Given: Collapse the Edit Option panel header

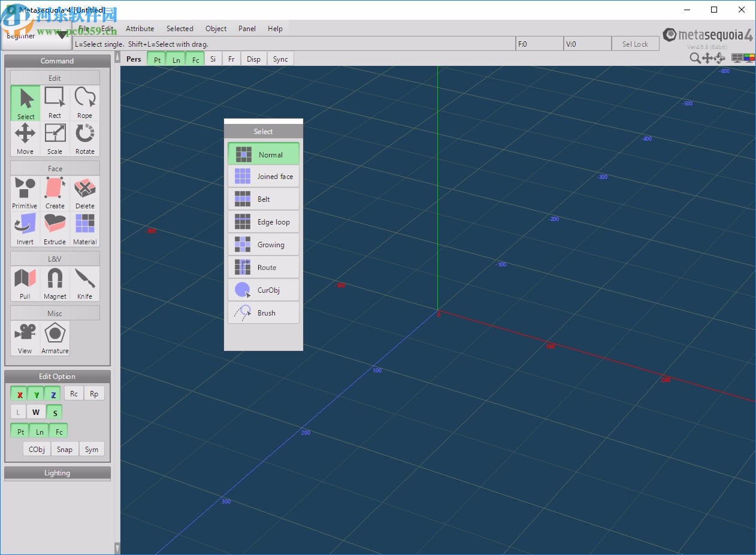Looking at the screenshot, I should click(58, 377).
